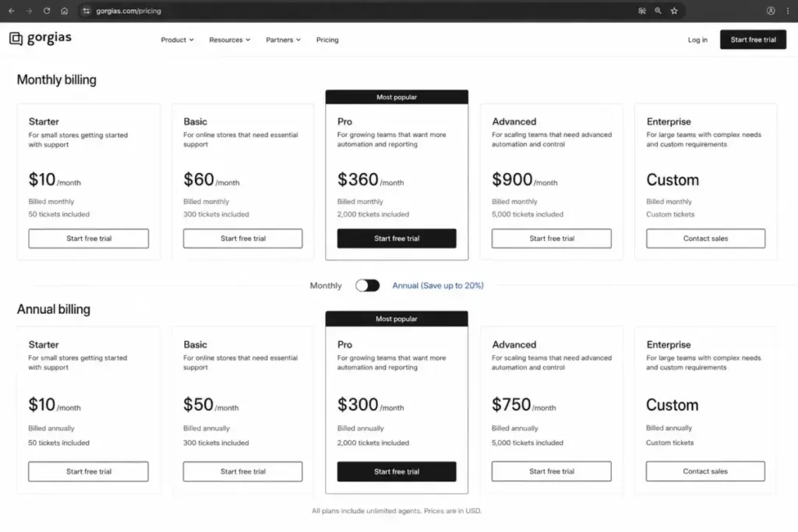Screen dimensions: 798x532
Task: Open the browser profile icon
Action: [771, 11]
